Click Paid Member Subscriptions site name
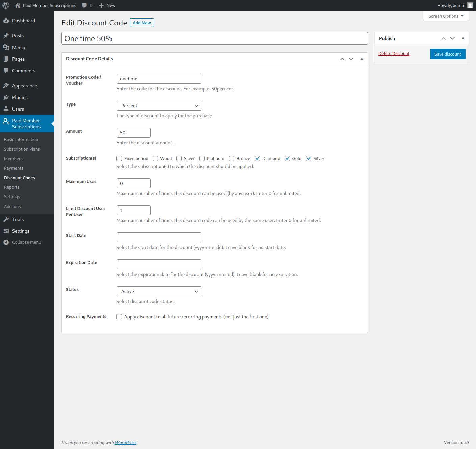This screenshot has width=476, height=449. pos(50,5)
